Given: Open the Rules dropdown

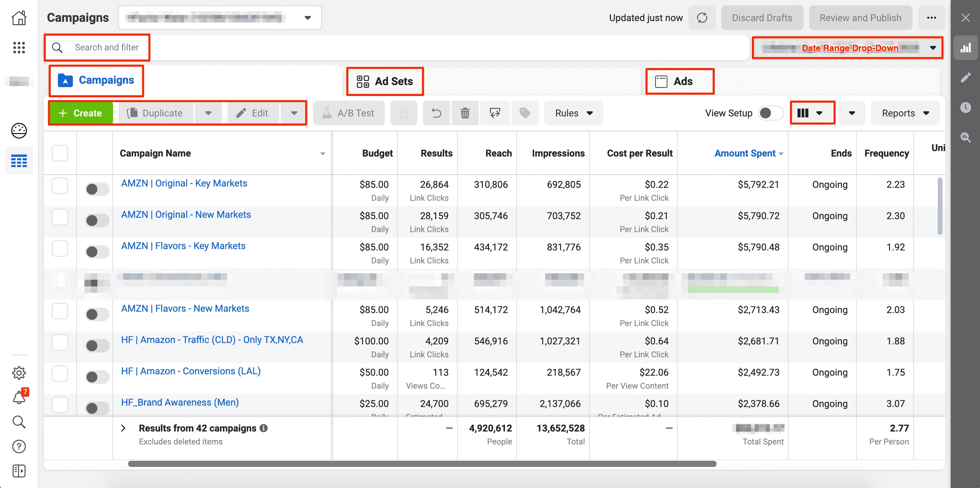Looking at the screenshot, I should pos(573,113).
